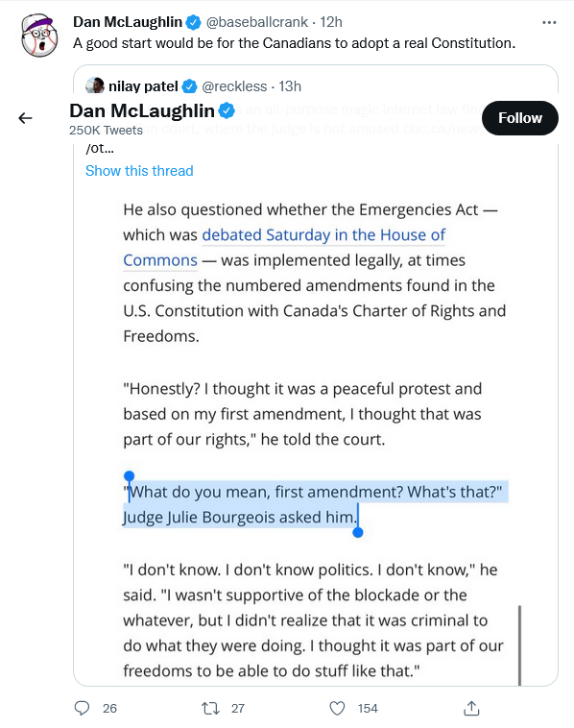Open the share upload icon
This screenshot has width=574, height=728.
pos(471,708)
